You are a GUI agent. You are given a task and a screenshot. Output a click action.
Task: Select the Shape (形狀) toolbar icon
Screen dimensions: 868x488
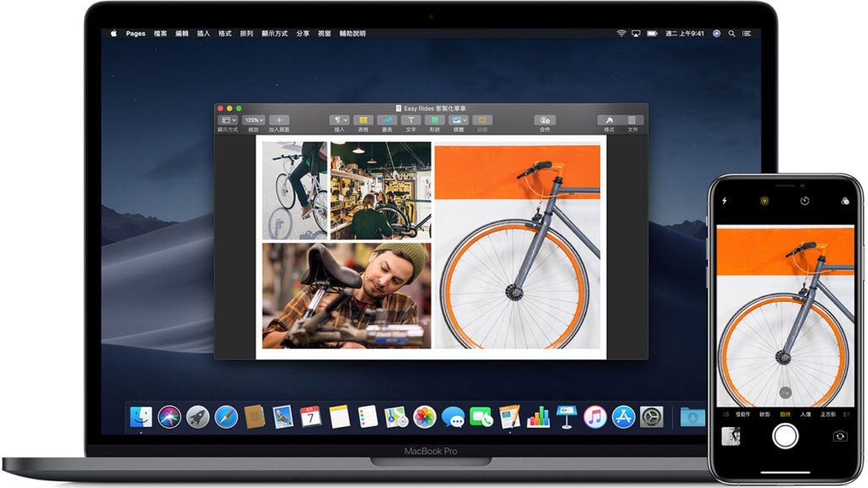point(434,120)
